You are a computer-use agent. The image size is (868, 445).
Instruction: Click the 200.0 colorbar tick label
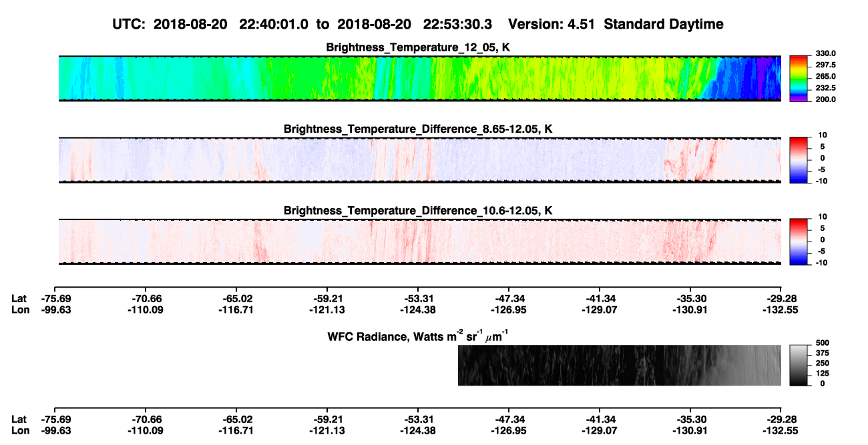point(825,99)
